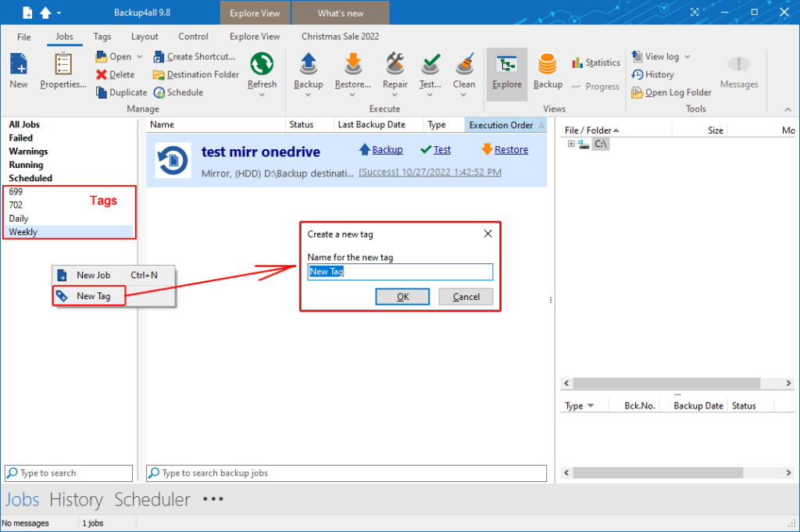The height and width of the screenshot is (532, 800).
Task: Expand the Restore dropdown arrow in ribbon
Action: tap(352, 95)
